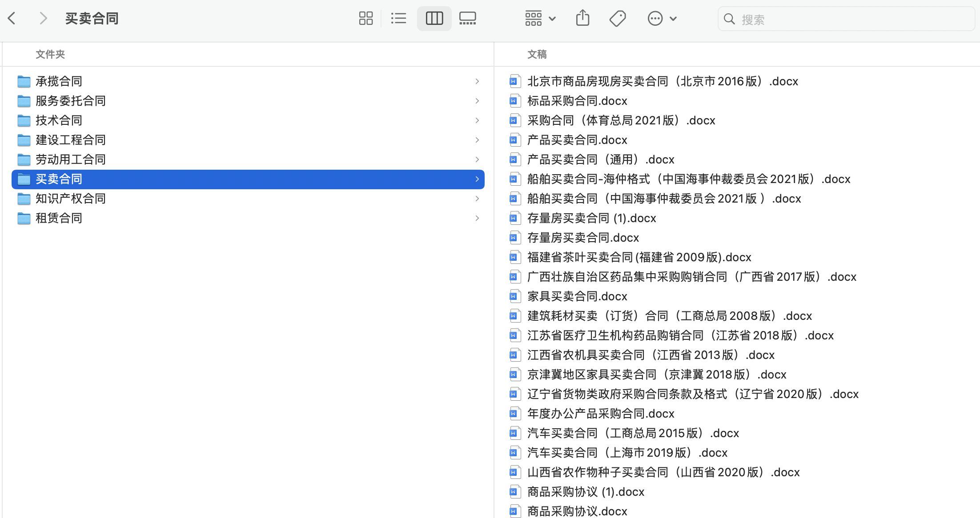980x518 pixels.
Task: Click the docx icon of 商品采购协议 (1).docx
Action: 514,492
